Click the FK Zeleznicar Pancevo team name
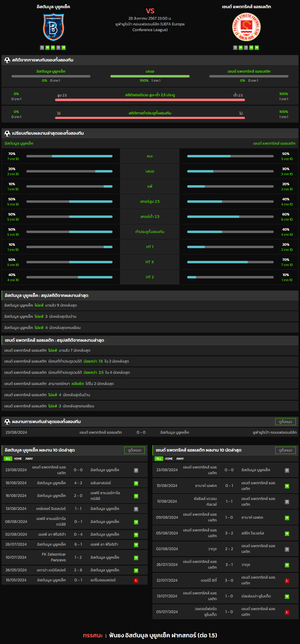Image resolution: width=300 pixels, height=644 pixels. (x=54, y=557)
